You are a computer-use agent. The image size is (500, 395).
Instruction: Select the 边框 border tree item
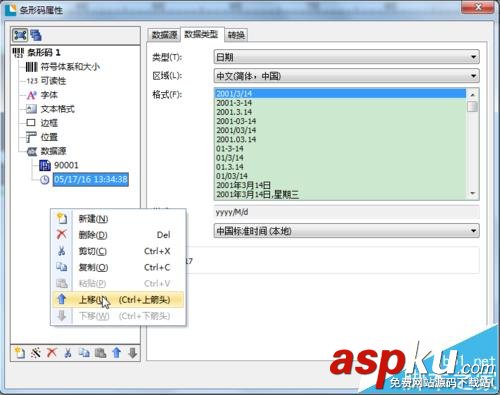pyautogui.click(x=49, y=123)
